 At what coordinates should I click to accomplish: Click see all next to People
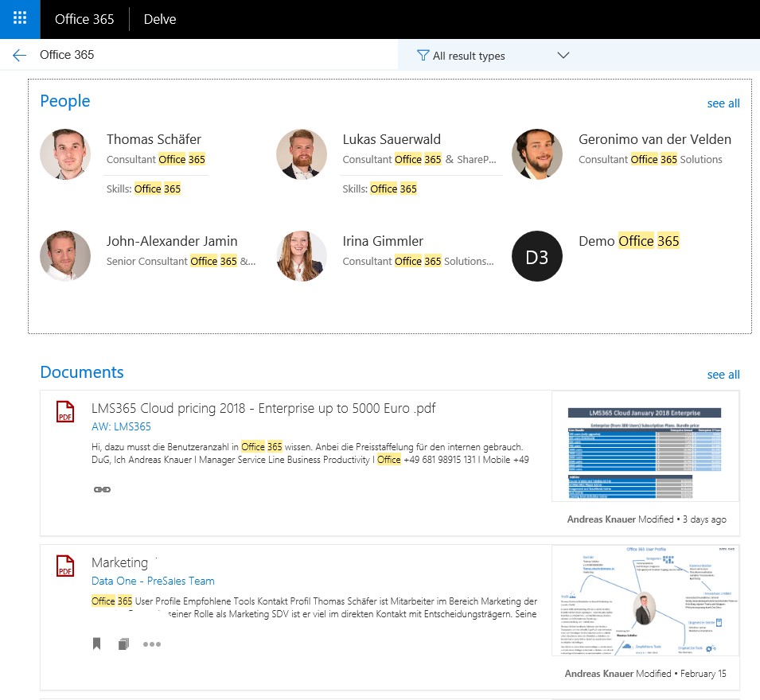click(723, 103)
